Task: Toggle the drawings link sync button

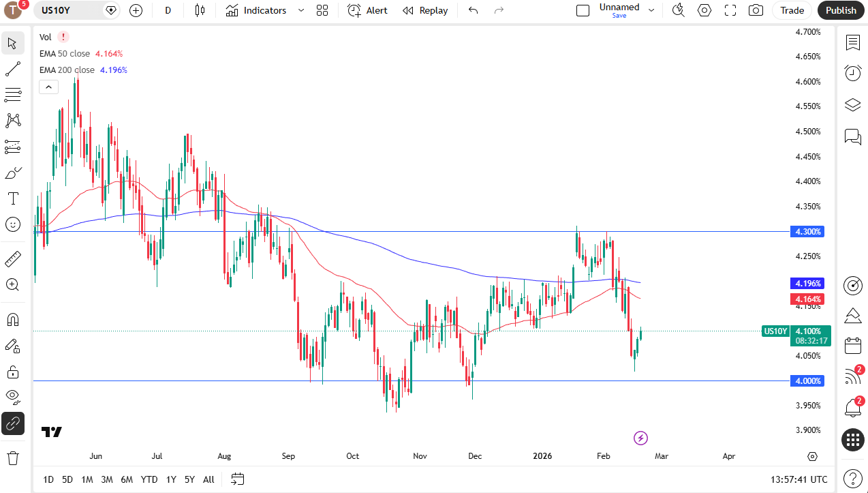Action: 12,423
